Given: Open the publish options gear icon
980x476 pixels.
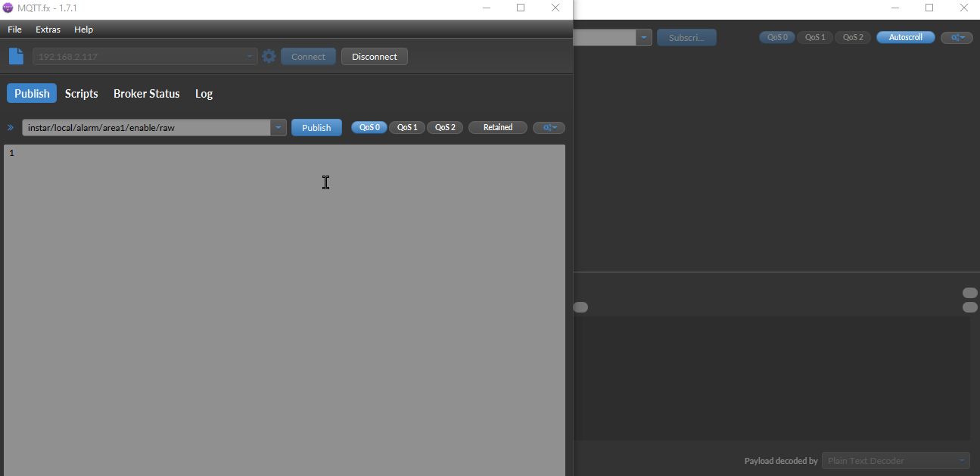Looking at the screenshot, I should (x=548, y=127).
